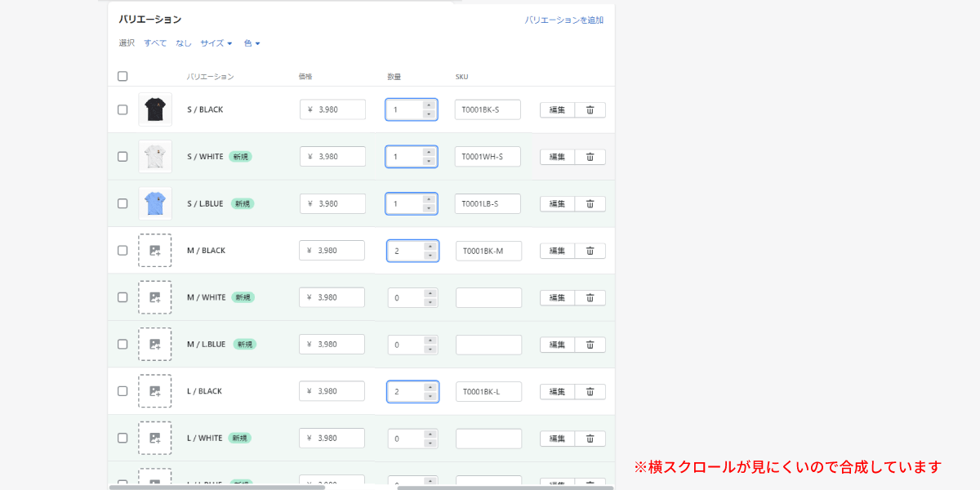Select なし to clear selection

184,43
